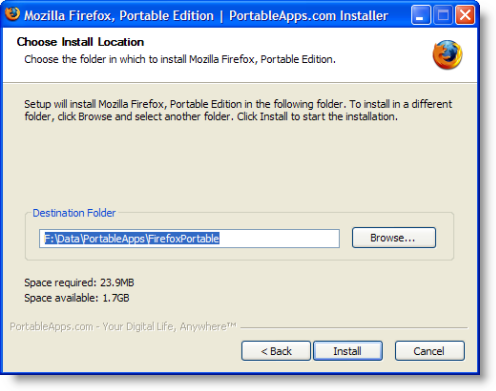
Task: Click the window title bar text
Action: [x=206, y=16]
